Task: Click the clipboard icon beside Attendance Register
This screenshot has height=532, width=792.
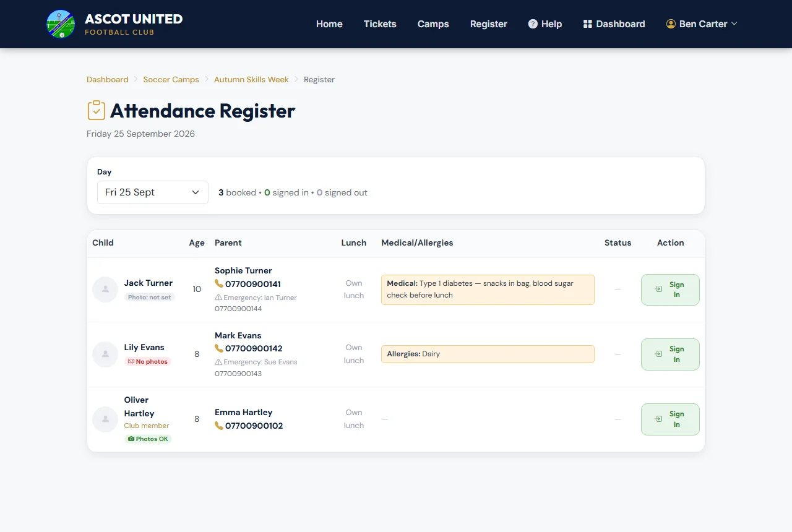Action: tap(97, 110)
